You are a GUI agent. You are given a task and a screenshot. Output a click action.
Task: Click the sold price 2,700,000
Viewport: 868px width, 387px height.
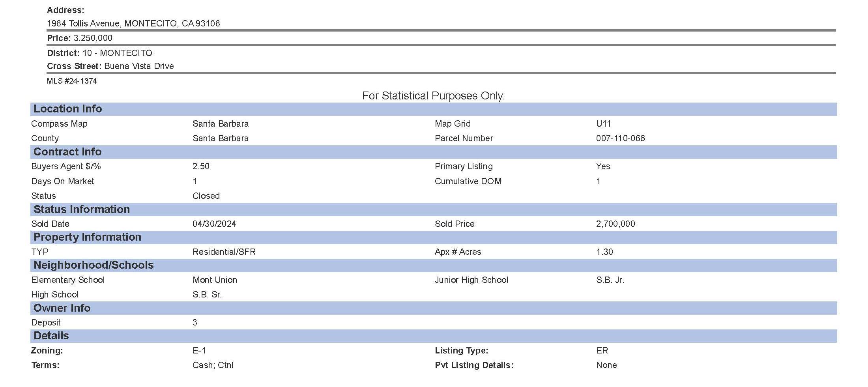coord(615,224)
